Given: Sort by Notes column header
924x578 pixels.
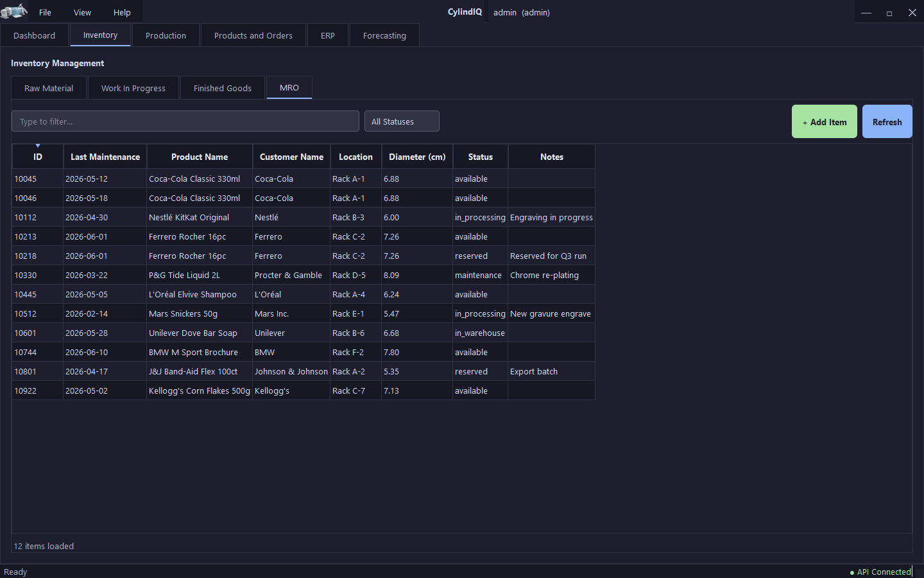Looking at the screenshot, I should point(552,157).
